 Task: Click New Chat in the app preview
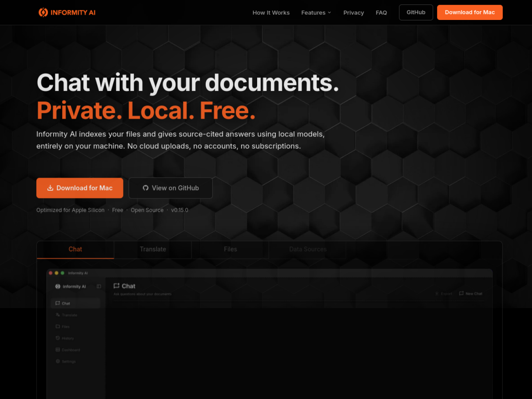tap(471, 294)
